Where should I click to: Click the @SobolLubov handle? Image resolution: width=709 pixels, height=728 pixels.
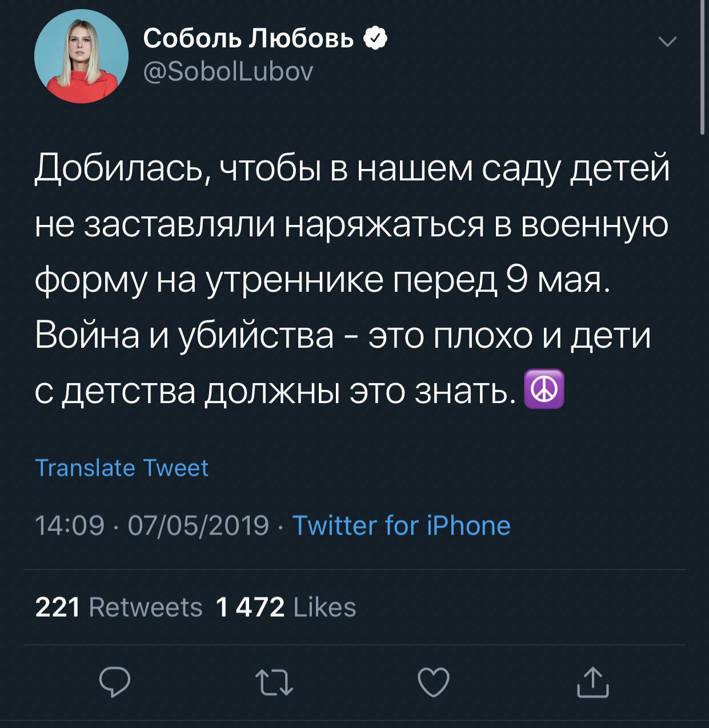click(x=228, y=72)
